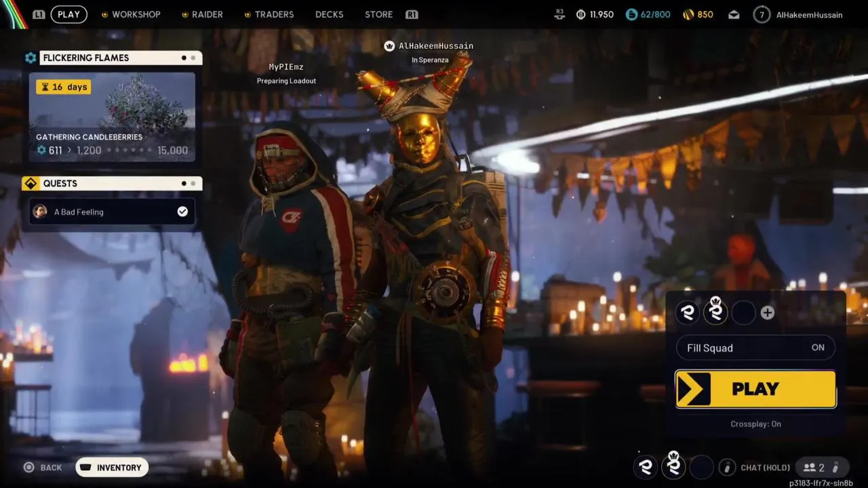Viewport: 868px width, 488px height.
Task: Click the level 7 player badge
Action: coord(762,14)
